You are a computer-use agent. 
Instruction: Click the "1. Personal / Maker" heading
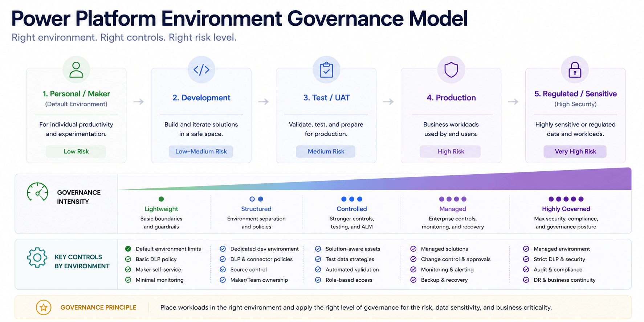pos(76,94)
